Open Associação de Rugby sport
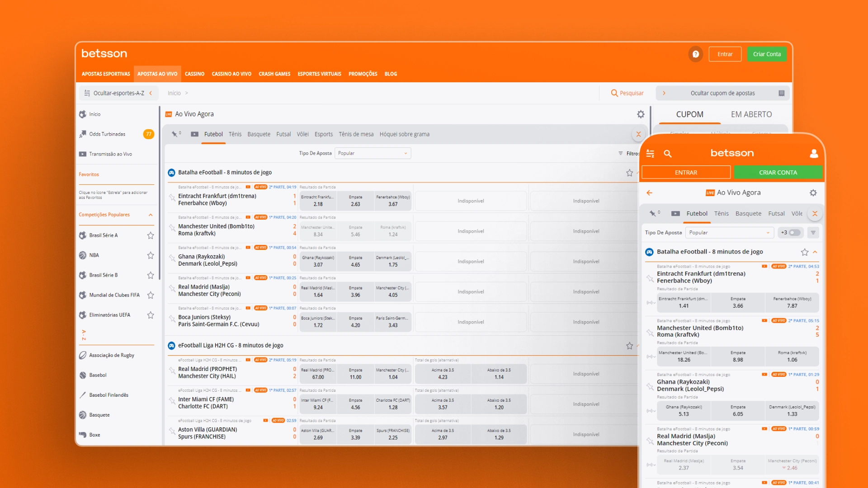The height and width of the screenshot is (488, 868). pos(111,355)
